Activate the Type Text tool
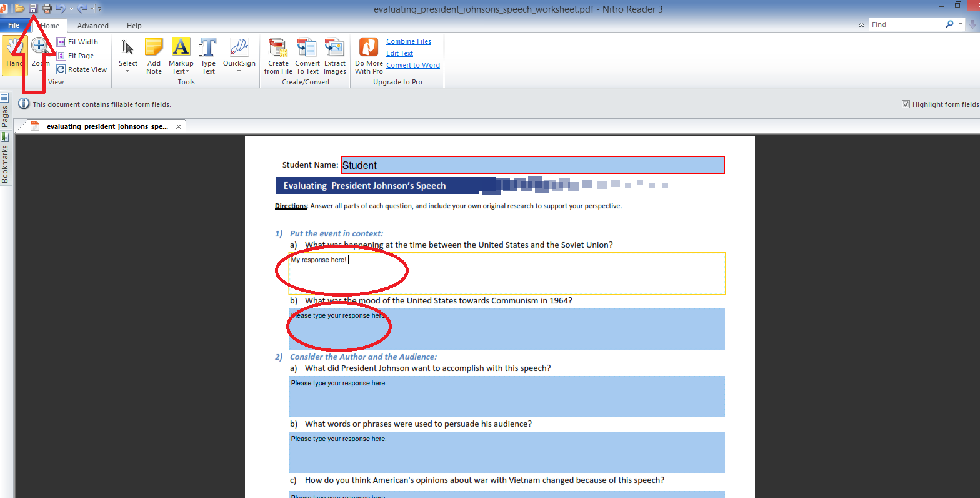 (x=208, y=56)
